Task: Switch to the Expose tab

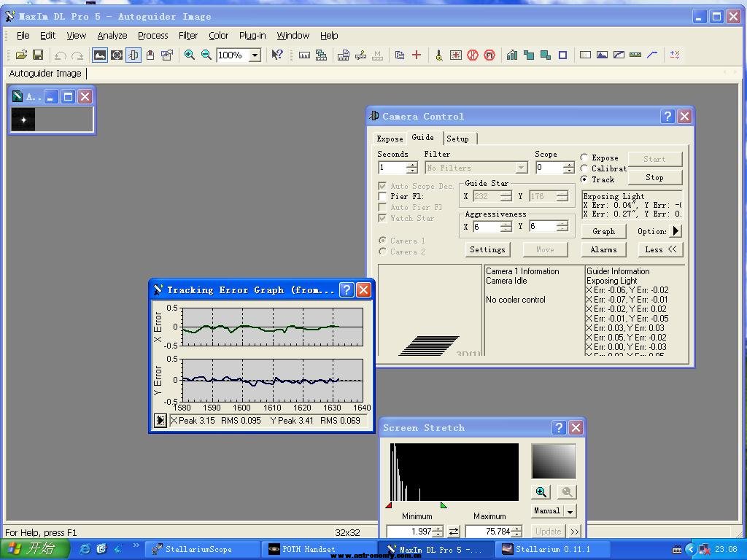Action: 390,139
